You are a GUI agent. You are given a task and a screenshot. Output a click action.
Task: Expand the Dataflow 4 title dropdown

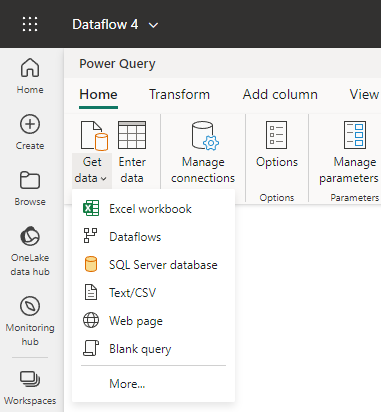[153, 25]
